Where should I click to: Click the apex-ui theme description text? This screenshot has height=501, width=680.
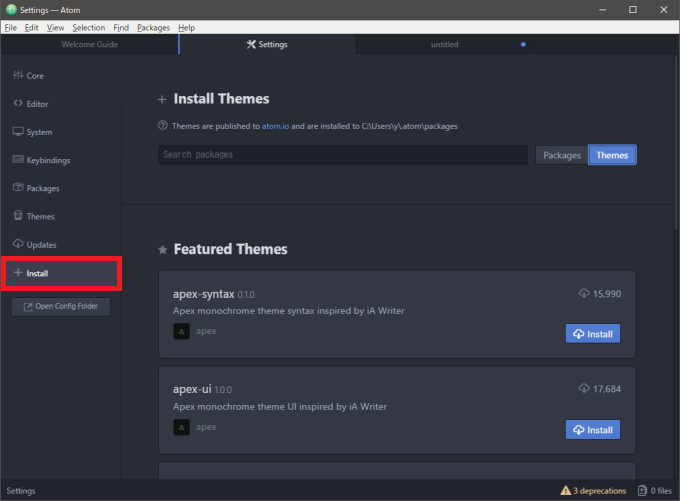tap(280, 407)
